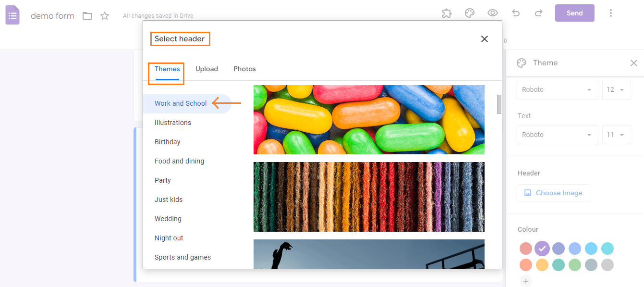Select the Birthday theme category
The width and height of the screenshot is (644, 287).
click(x=167, y=141)
